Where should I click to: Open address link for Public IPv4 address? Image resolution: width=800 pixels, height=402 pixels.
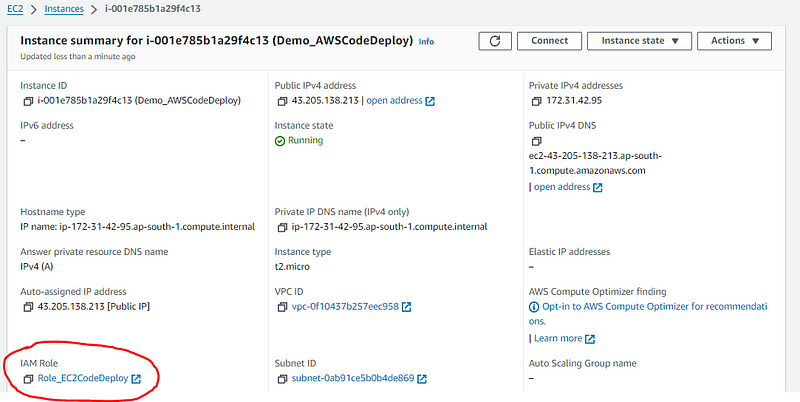click(394, 100)
